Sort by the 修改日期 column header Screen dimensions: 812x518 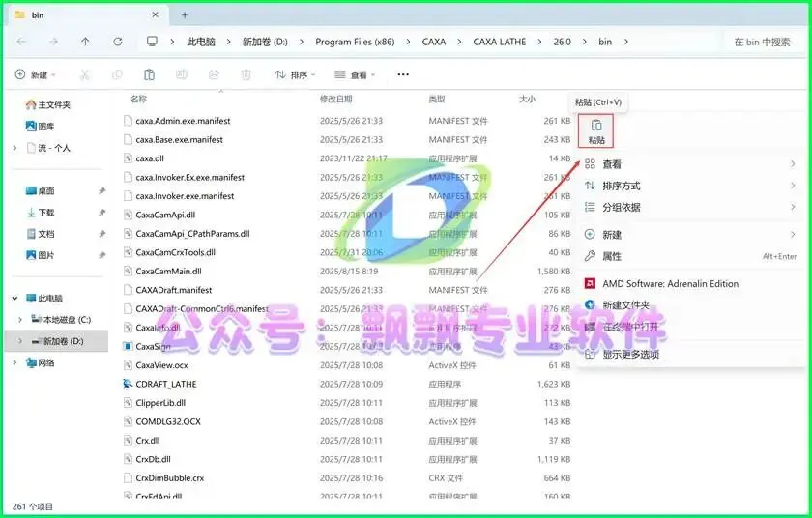336,99
